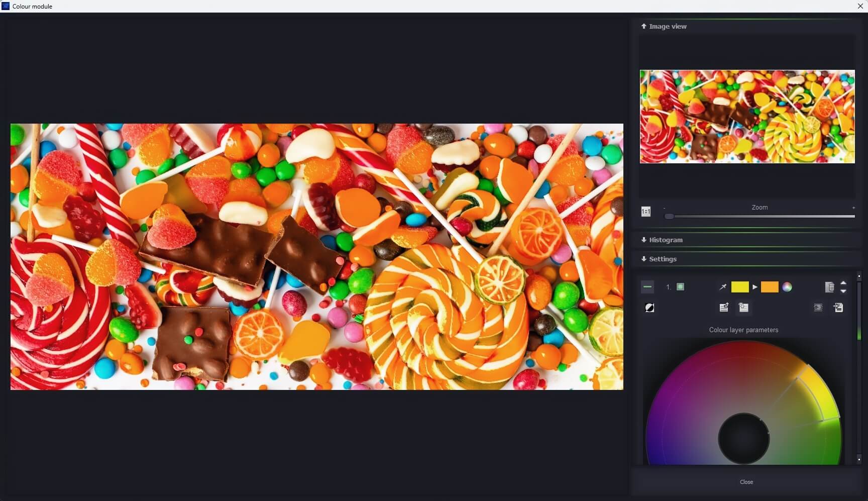Click the 1:1 zoom ratio button
Image resolution: width=868 pixels, height=501 pixels.
645,211
